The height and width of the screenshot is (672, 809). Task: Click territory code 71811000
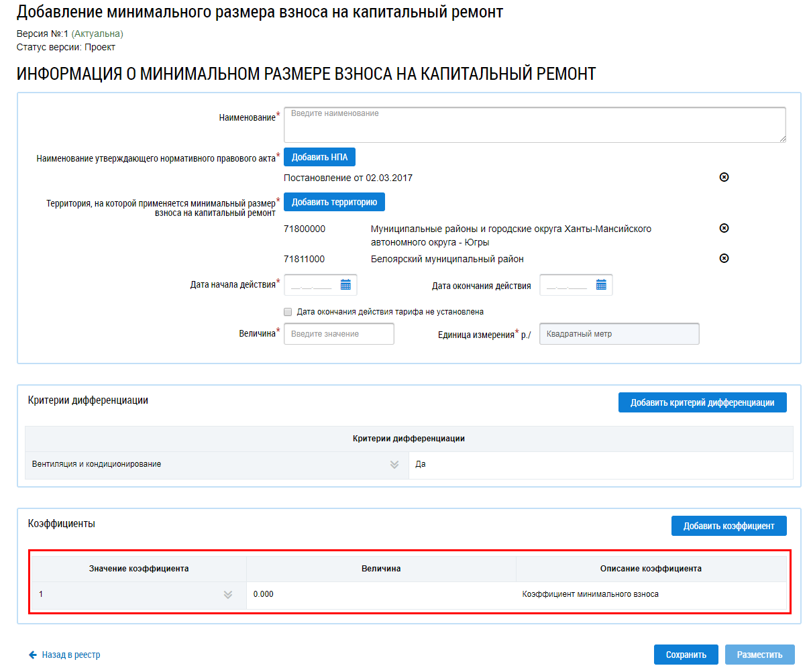click(305, 259)
